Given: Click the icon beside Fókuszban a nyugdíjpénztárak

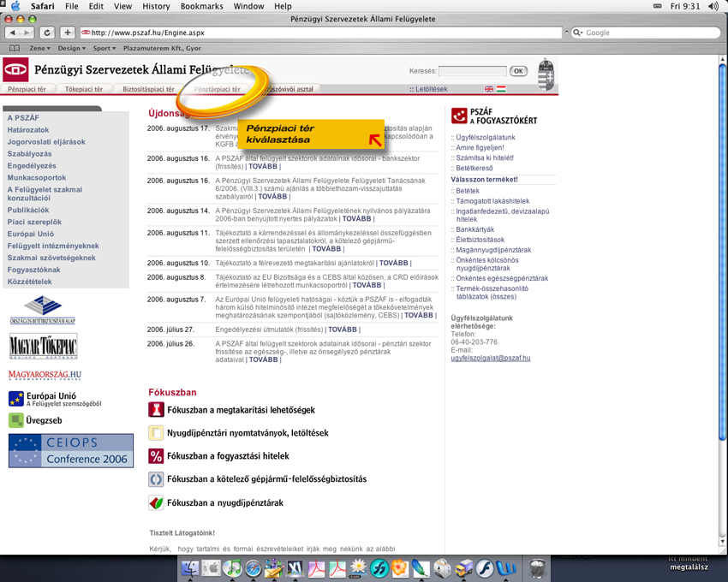Looking at the screenshot, I should (x=156, y=502).
